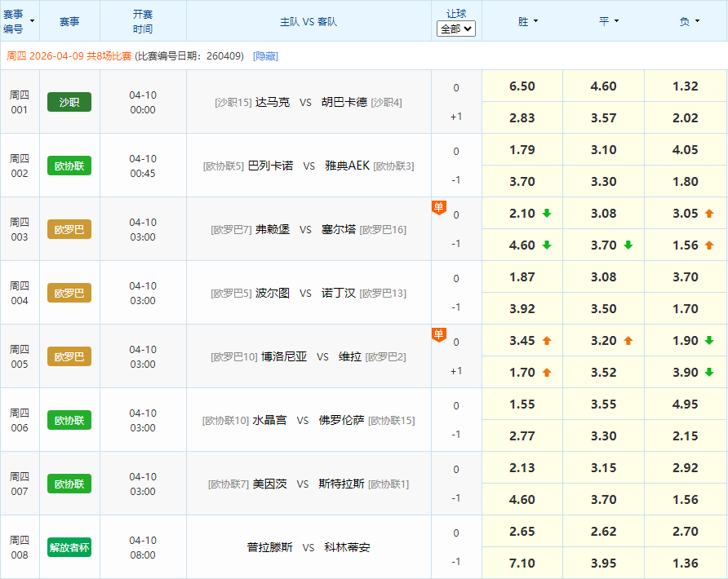This screenshot has height=579, width=728.
Task: Click the 欧罗巴 league badge in match 005
Action: point(69,356)
